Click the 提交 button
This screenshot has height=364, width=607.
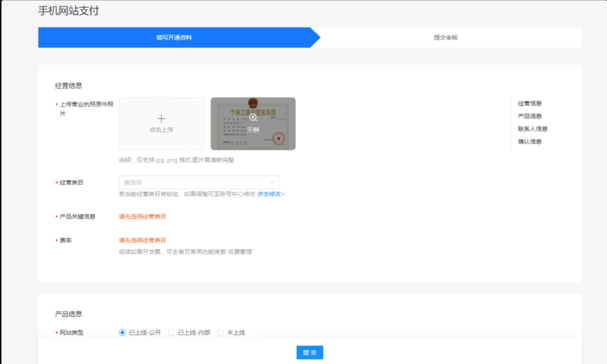(310, 352)
